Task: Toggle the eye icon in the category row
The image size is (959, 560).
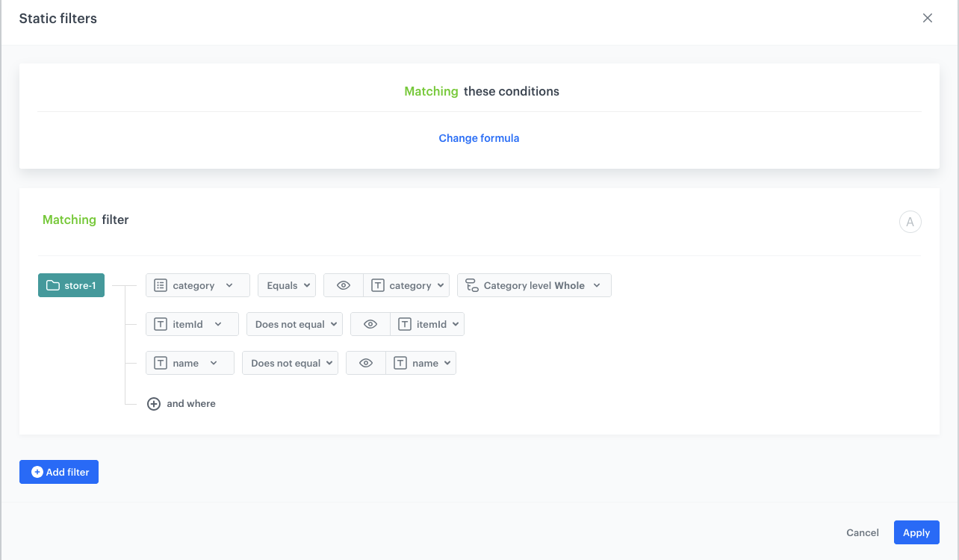Action: (344, 285)
